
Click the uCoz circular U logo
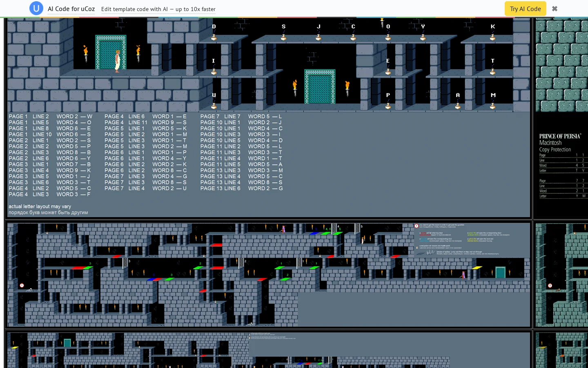click(x=36, y=8)
